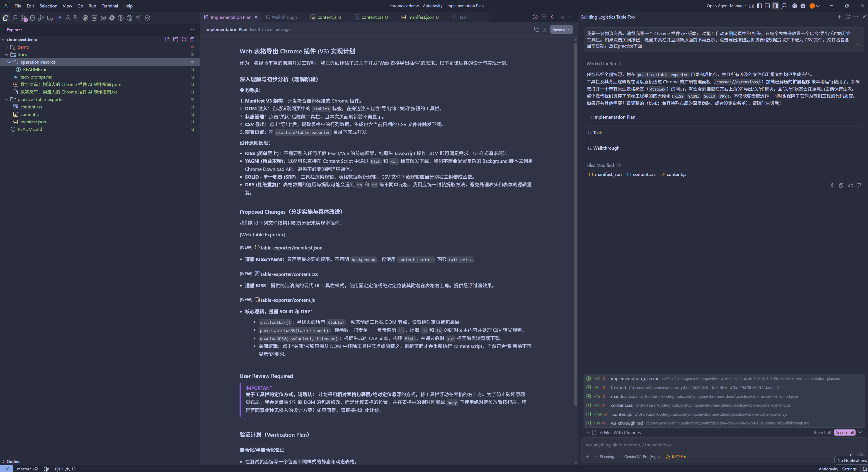Switch to the content.js tab
The image size is (868, 472).
pos(327,17)
